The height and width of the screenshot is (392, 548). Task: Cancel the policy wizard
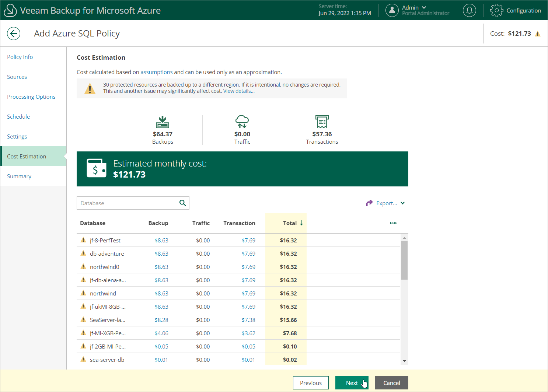click(392, 383)
